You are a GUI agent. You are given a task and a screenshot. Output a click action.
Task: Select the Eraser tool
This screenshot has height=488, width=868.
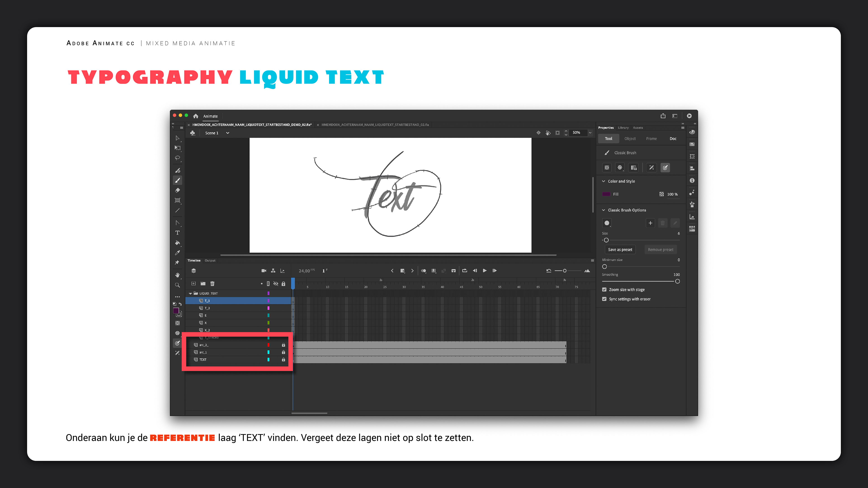click(x=178, y=190)
